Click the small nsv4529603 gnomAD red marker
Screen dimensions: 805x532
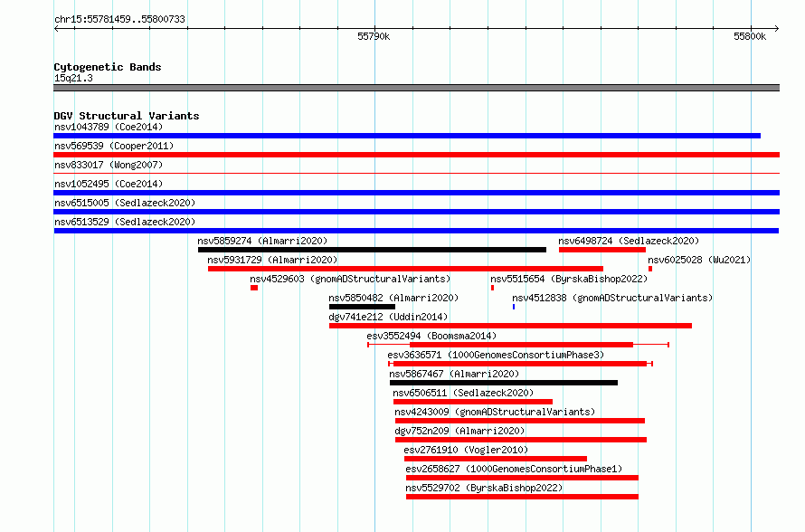(x=254, y=288)
